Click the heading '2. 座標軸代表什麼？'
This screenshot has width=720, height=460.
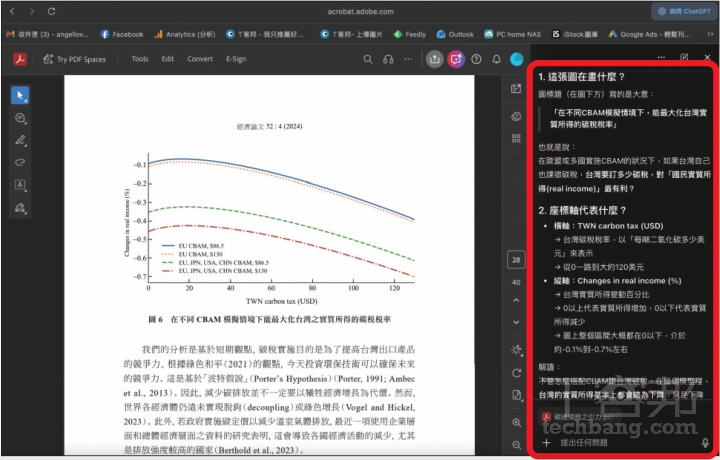[x=582, y=210]
